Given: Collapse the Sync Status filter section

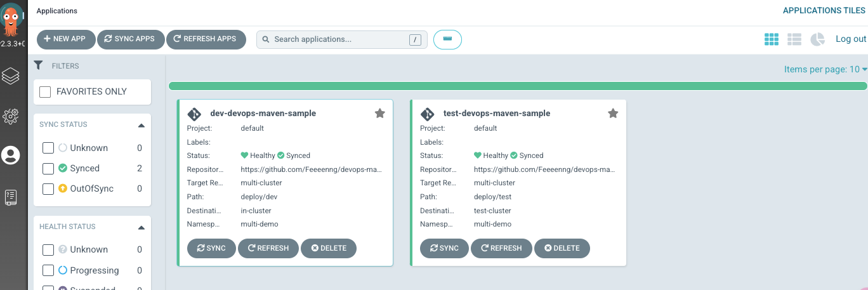Looking at the screenshot, I should (x=141, y=125).
